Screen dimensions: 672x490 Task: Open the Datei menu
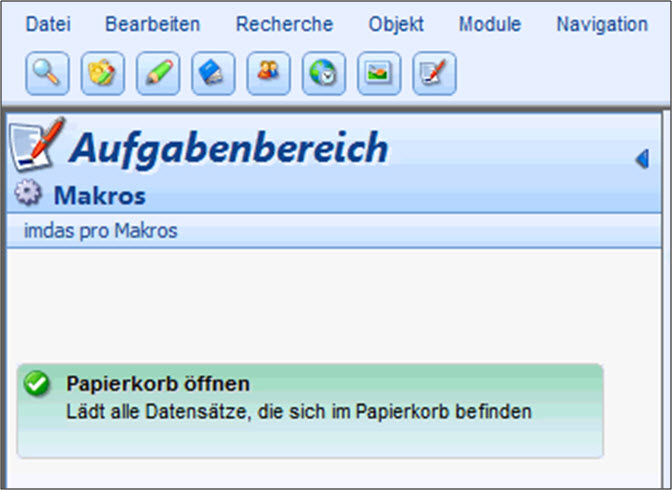(48, 24)
